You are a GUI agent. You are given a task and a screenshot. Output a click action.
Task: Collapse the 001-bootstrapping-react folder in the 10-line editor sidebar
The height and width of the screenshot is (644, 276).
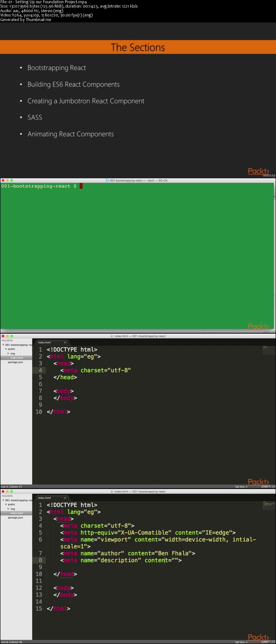pos(3,345)
